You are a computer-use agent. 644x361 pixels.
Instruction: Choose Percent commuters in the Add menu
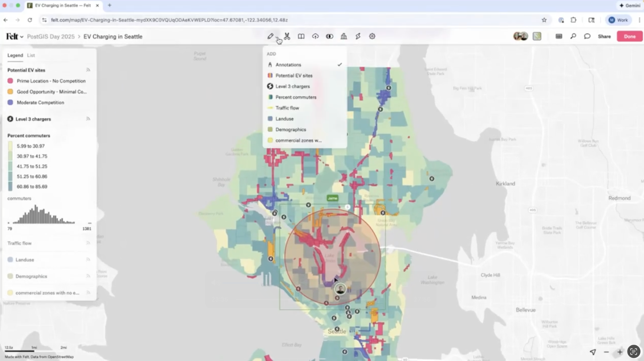pyautogui.click(x=296, y=97)
